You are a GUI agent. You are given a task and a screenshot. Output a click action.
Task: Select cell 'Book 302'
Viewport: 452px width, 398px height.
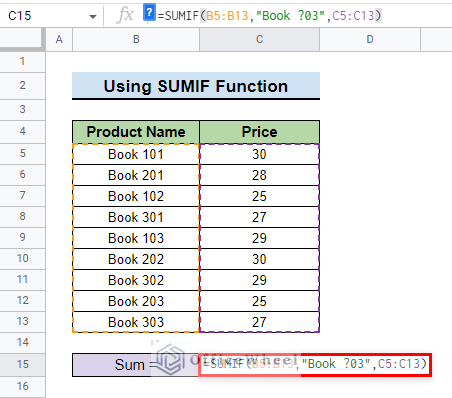[136, 280]
